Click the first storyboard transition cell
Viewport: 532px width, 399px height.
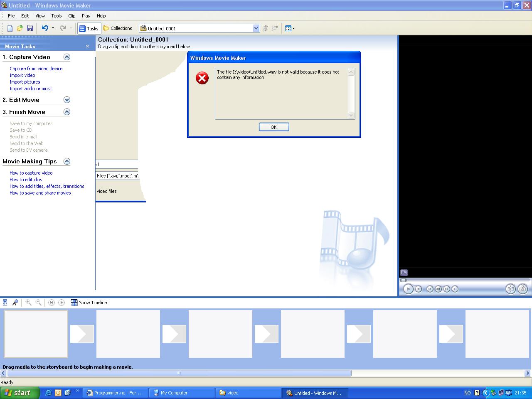tap(82, 334)
